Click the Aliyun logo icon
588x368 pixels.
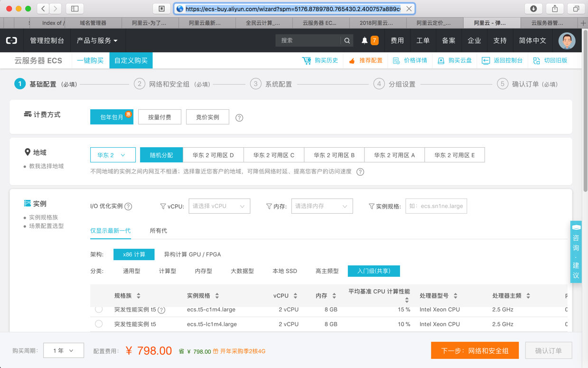tap(11, 41)
